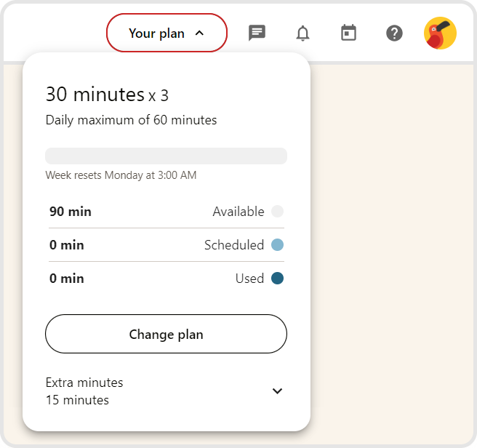Expand the Extra minutes chevron
The width and height of the screenshot is (477, 448).
coord(277,391)
